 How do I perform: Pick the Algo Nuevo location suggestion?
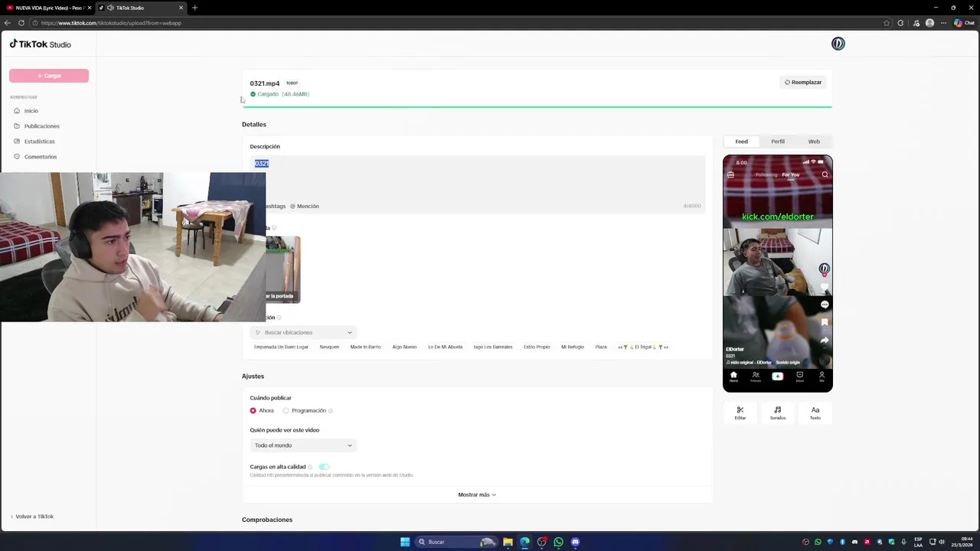click(404, 347)
